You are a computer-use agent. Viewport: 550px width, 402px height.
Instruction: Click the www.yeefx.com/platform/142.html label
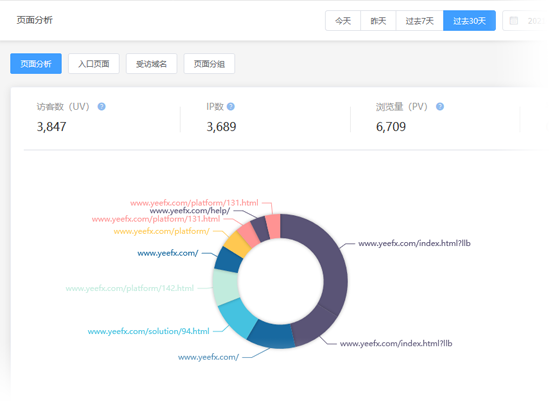129,288
